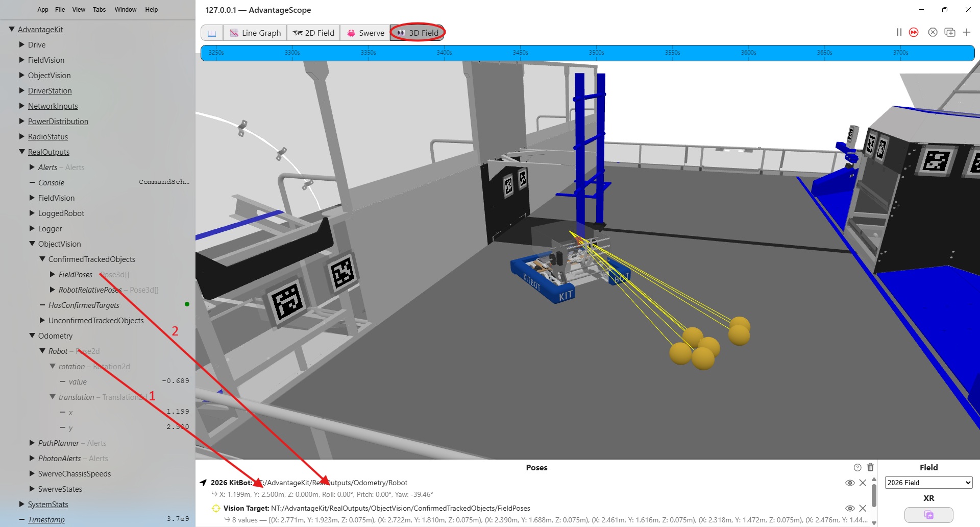This screenshot has height=527, width=980.
Task: Switch to the 2D Field tab
Action: (x=313, y=33)
